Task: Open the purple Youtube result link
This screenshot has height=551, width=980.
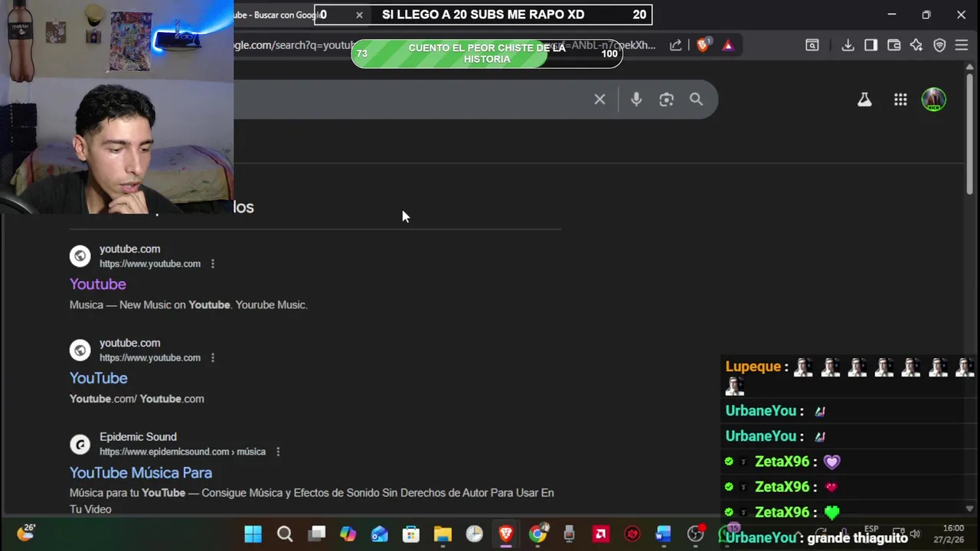Action: [98, 284]
